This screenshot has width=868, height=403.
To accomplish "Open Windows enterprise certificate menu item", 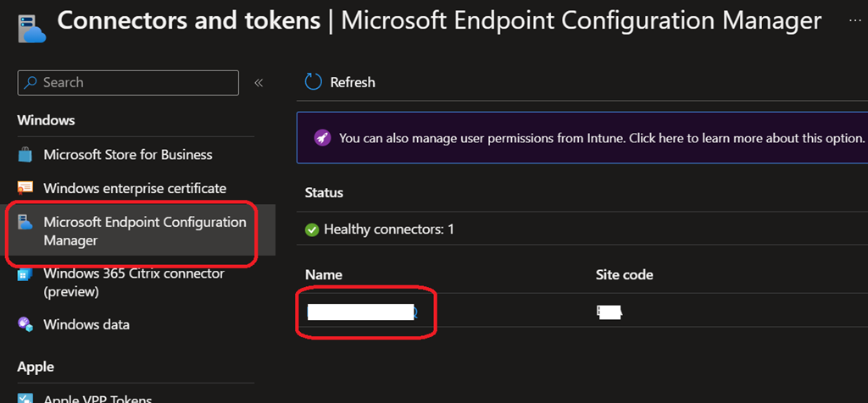I will pos(135,188).
